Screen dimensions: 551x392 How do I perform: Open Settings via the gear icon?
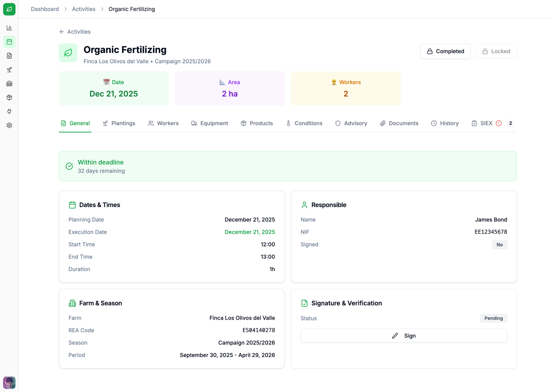coord(9,125)
